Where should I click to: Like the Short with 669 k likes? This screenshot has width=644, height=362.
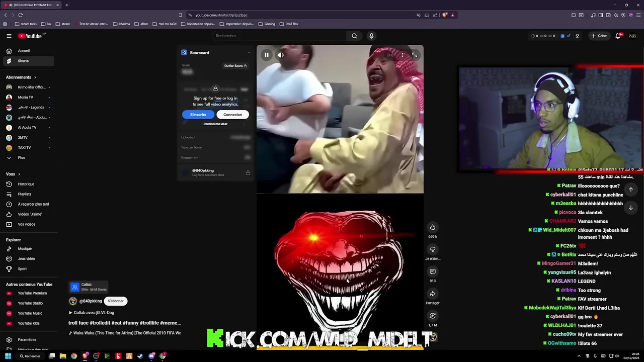[432, 227]
